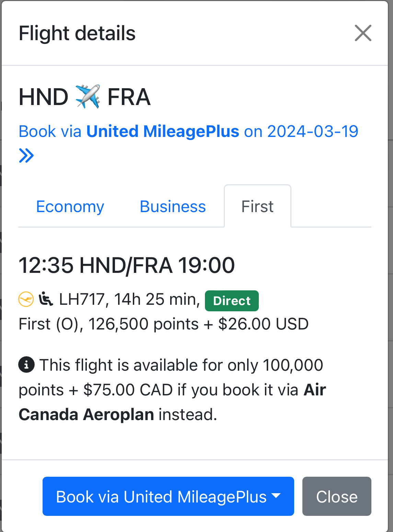393x532 pixels.
Task: Click the info circle icon
Action: [x=26, y=365]
